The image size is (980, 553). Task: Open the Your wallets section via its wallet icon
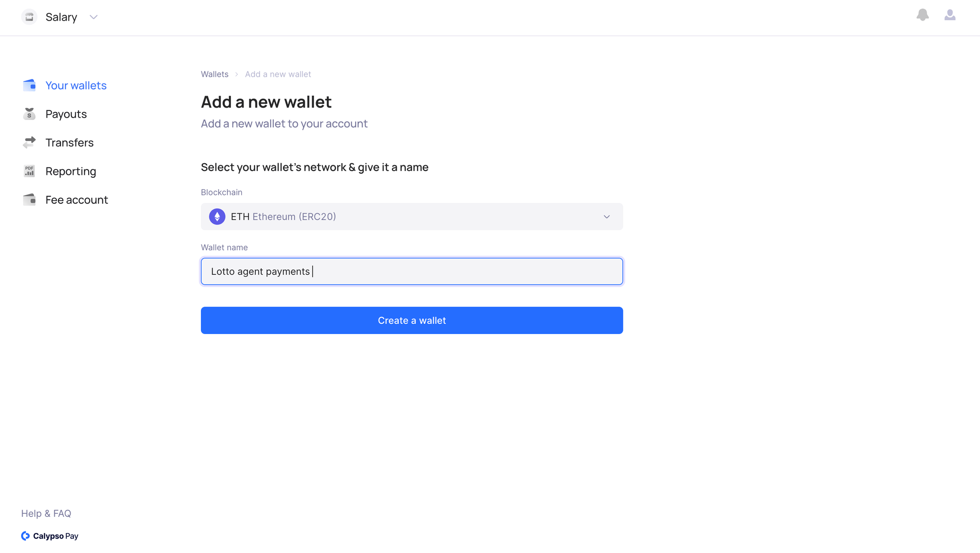[29, 85]
